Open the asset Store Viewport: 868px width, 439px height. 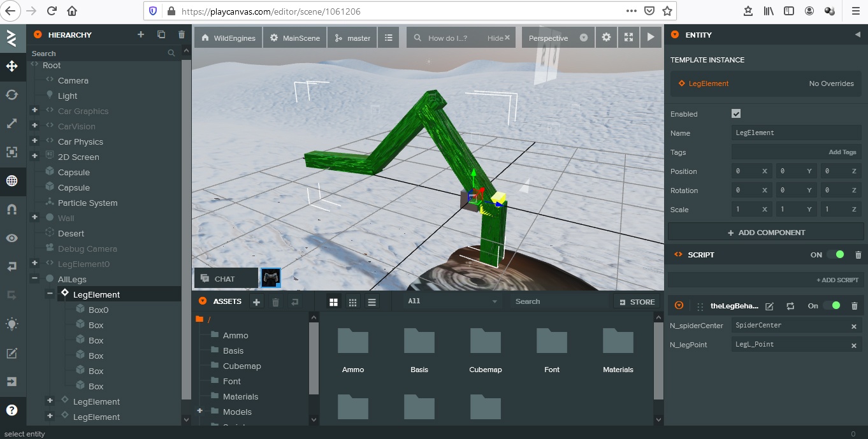(636, 302)
